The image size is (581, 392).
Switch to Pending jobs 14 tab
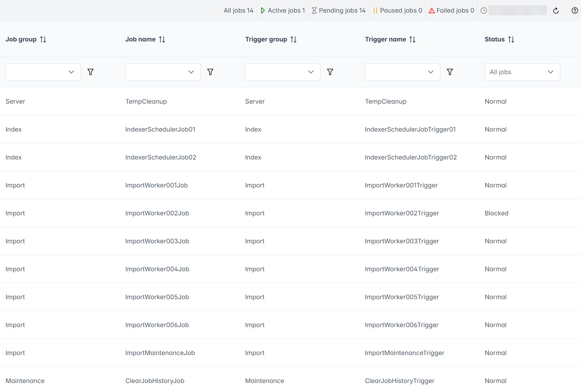tap(339, 11)
